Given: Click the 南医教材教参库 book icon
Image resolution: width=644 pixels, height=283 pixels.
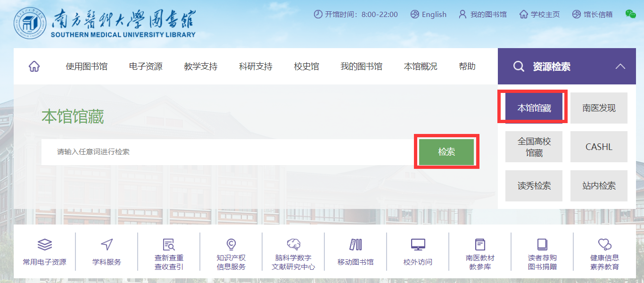Looking at the screenshot, I should coord(480,244).
